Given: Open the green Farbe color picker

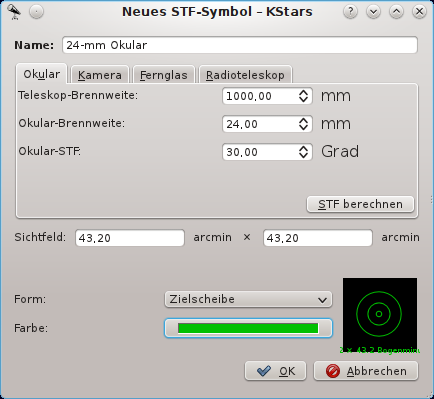Looking at the screenshot, I should [x=248, y=328].
